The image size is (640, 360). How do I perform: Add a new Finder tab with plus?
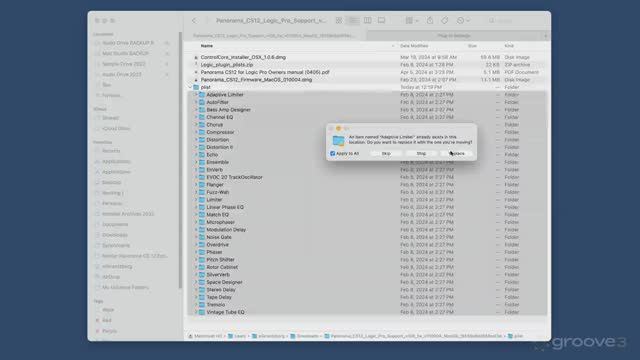pos(546,36)
